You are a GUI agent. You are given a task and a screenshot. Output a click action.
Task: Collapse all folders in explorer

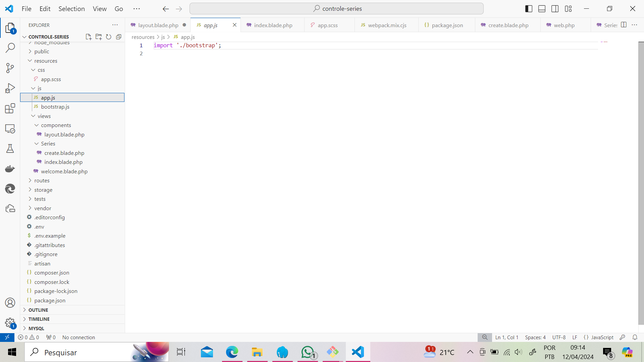coord(118,37)
